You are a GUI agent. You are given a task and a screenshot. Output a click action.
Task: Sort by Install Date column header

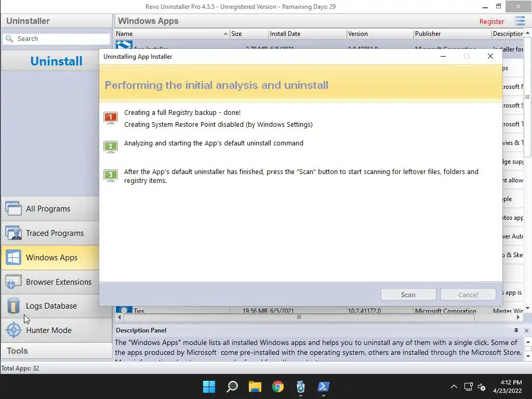[308, 34]
